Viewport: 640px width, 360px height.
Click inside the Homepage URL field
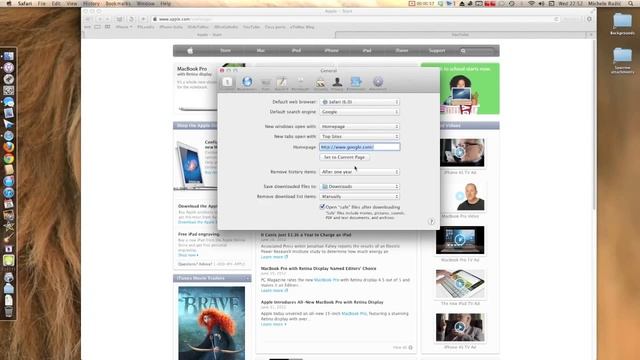(359, 147)
